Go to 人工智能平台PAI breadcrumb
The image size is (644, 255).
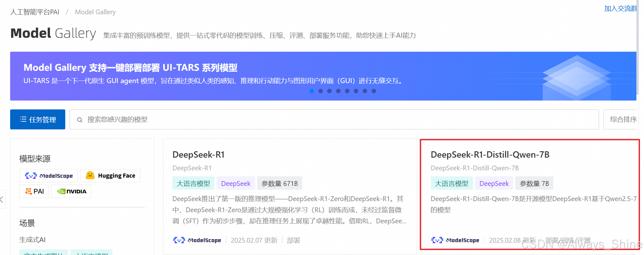click(35, 12)
